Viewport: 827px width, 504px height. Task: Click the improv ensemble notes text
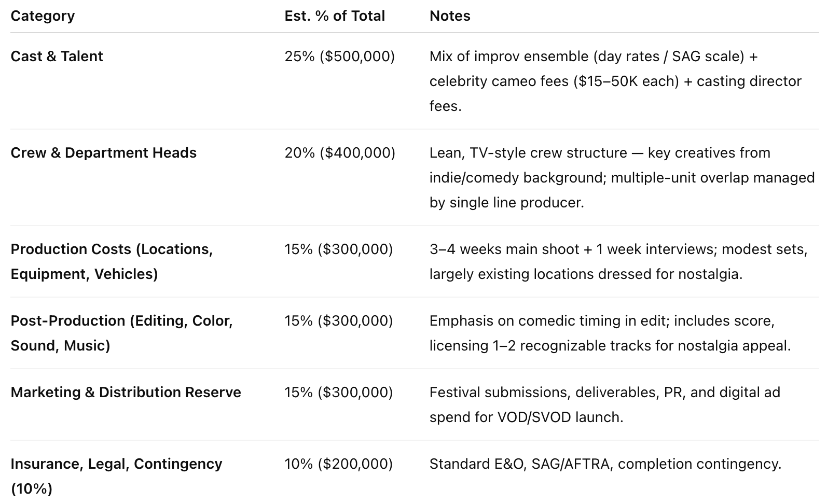(615, 81)
